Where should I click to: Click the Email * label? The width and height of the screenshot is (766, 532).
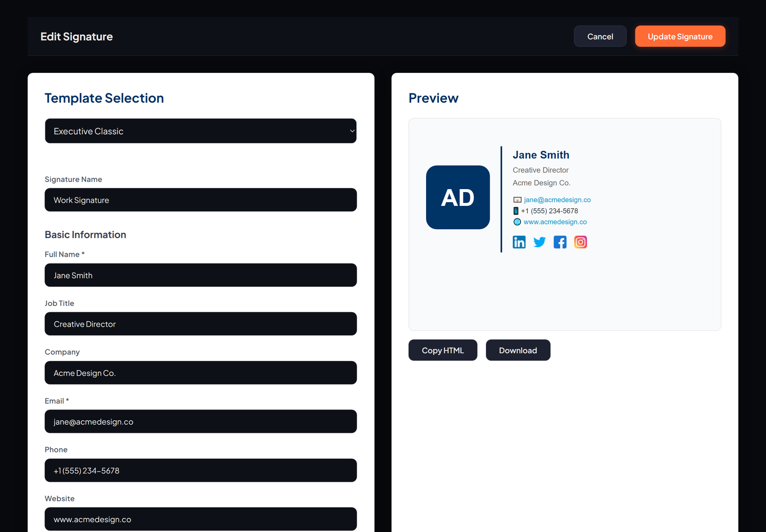[x=57, y=401]
